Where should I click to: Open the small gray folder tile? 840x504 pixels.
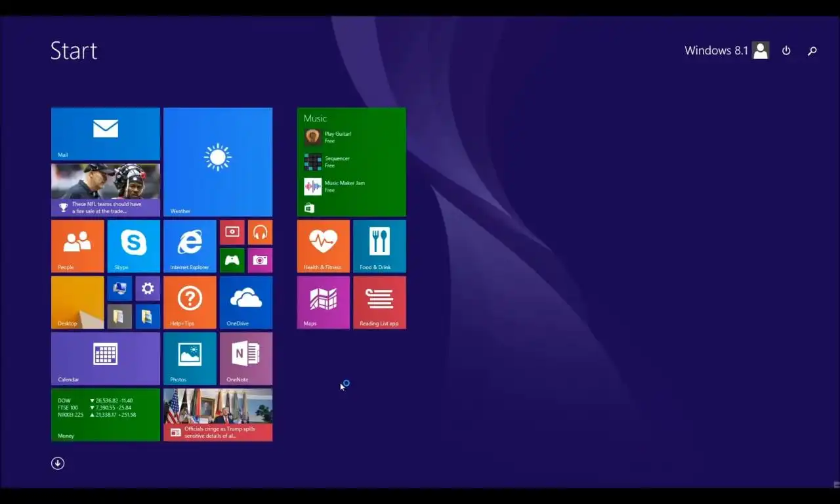[x=119, y=316]
